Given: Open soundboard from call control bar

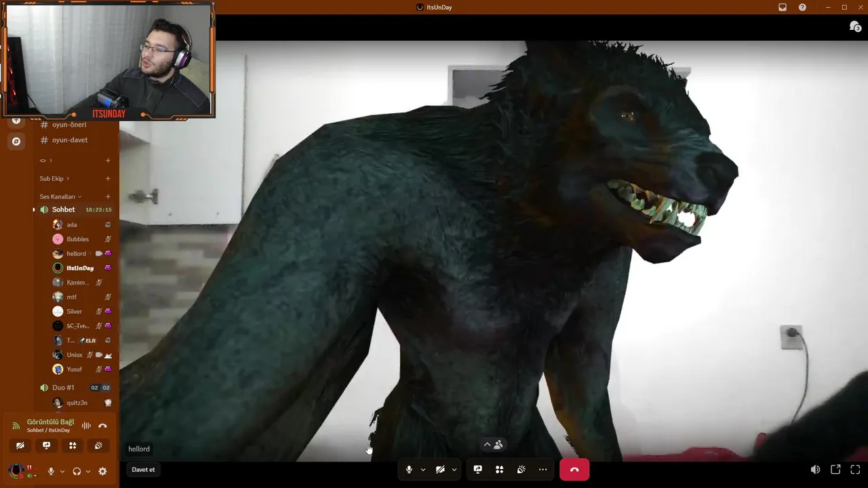Looking at the screenshot, I should [521, 470].
